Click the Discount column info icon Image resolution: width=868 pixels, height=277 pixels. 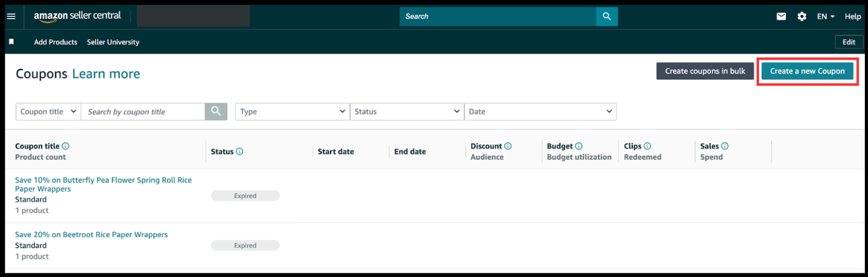[508, 146]
